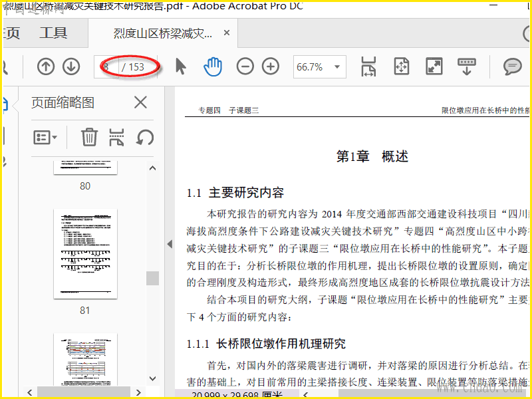Rotate pages with the rotate icon
Viewport: 532px width, 399px height.
pos(145,138)
